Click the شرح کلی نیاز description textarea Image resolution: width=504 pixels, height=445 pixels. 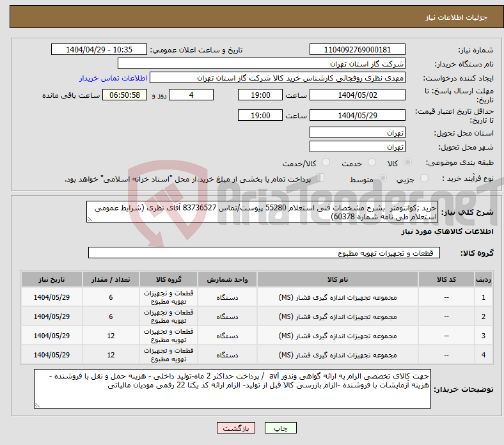(262, 212)
